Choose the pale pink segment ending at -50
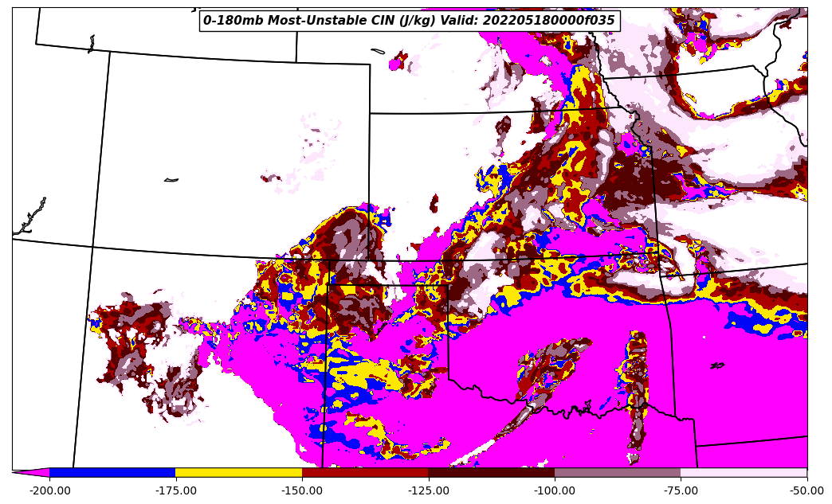 744,472
